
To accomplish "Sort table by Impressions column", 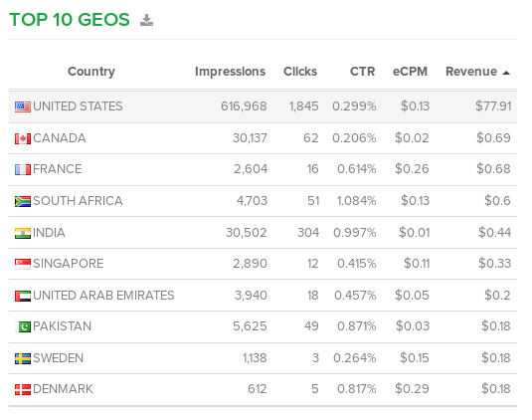I will (230, 72).
